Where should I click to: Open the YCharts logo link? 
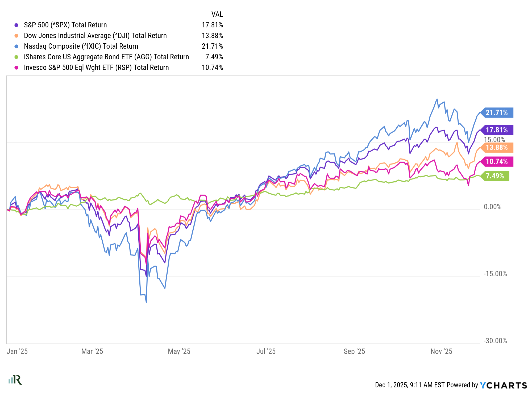[503, 385]
